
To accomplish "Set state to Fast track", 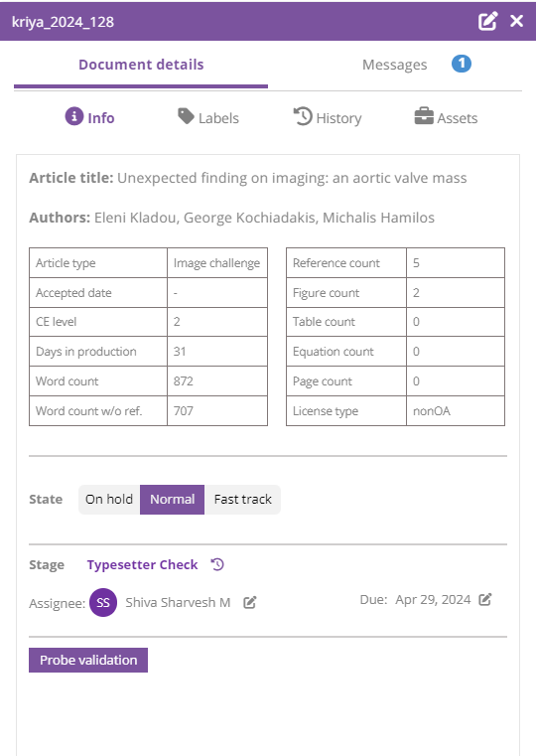I will click(243, 500).
